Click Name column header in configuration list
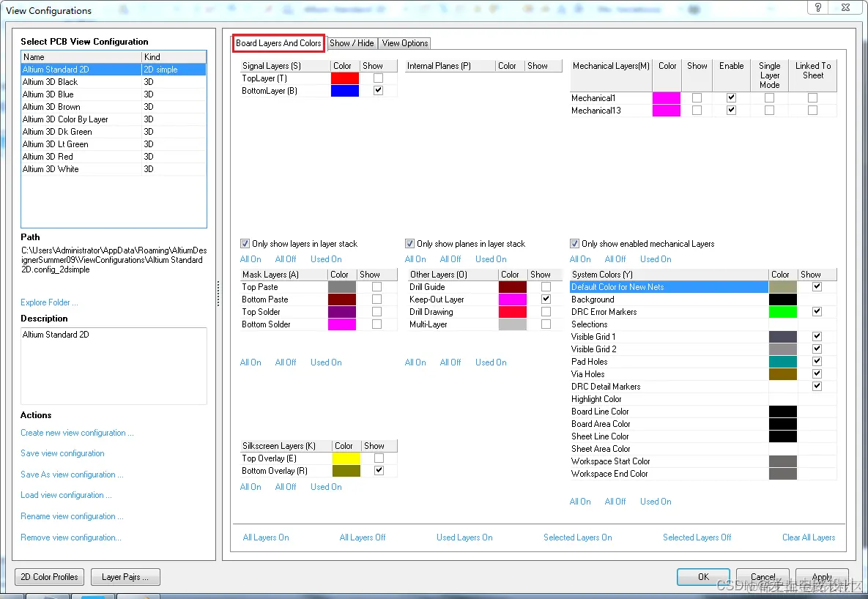Viewport: 868px width, 599px height. pyautogui.click(x=81, y=57)
